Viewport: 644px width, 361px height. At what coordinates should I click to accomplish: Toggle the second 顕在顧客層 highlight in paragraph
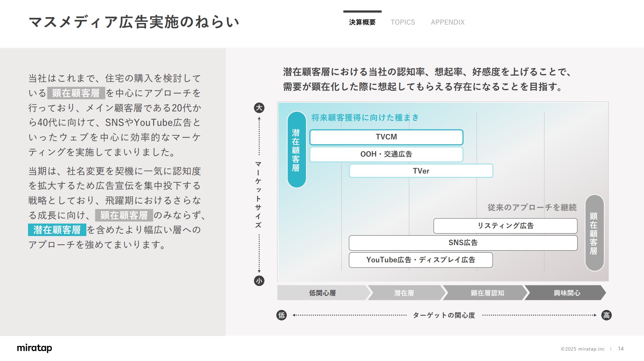tap(123, 215)
